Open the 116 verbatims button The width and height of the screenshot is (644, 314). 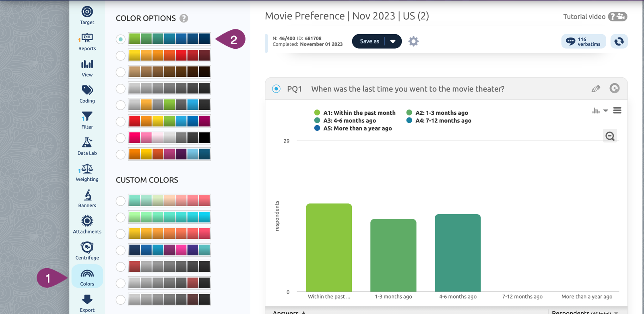(x=583, y=41)
